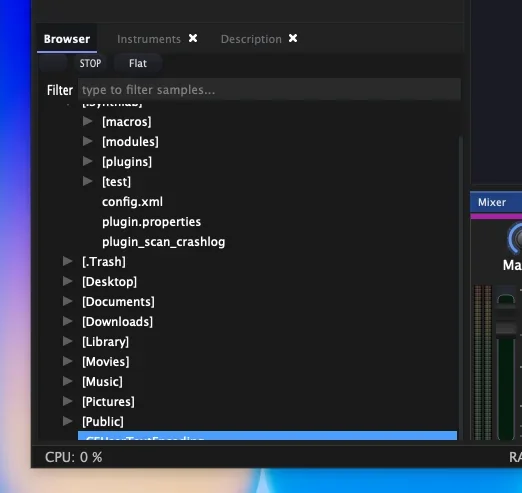Select the plugin_scan_crashlog file
Viewport: 522px width, 493px height.
coord(164,242)
